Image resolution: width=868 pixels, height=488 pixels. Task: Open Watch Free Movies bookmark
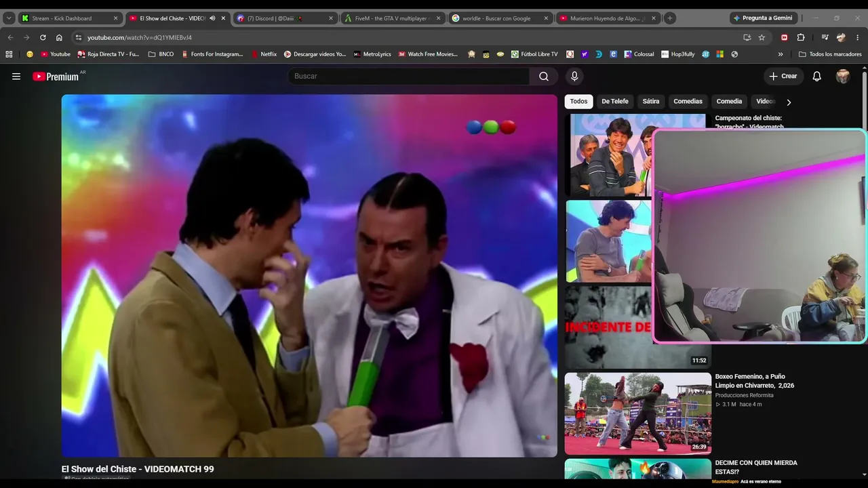428,54
